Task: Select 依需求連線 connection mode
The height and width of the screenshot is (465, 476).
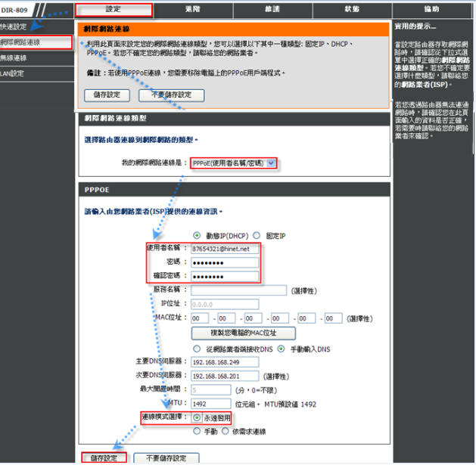Action: (226, 431)
